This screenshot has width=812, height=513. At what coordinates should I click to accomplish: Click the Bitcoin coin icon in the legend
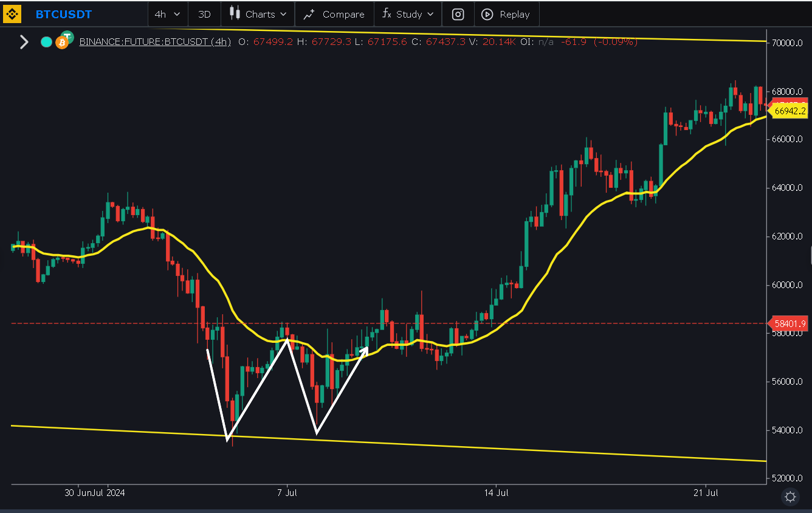pos(63,43)
